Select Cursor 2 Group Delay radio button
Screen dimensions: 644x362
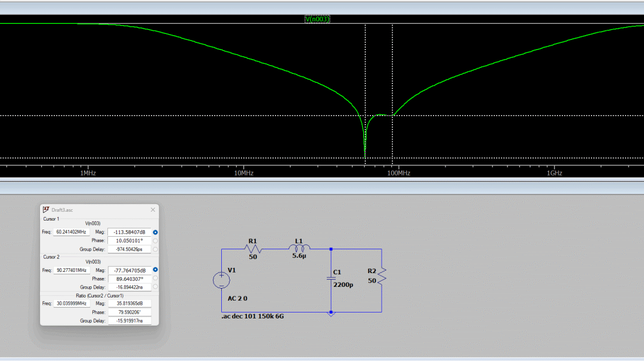pos(154,287)
